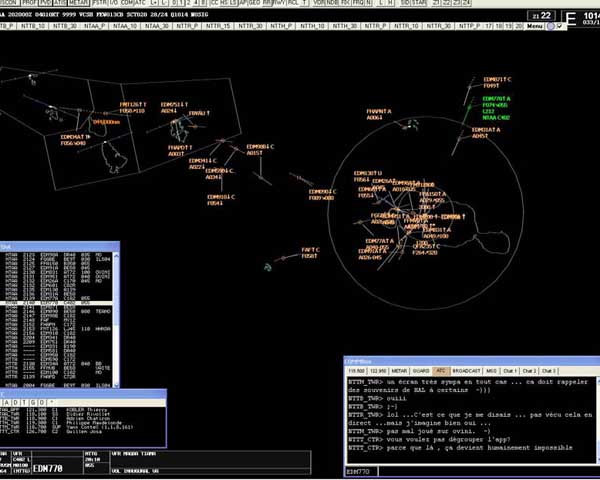Toggle the HS toolbar button
600x480 pixels.
(223, 3)
